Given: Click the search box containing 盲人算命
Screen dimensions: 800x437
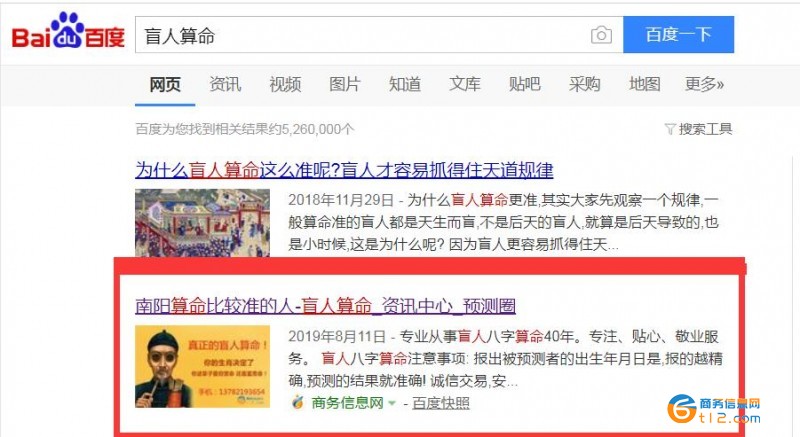Looking at the screenshot, I should click(379, 35).
